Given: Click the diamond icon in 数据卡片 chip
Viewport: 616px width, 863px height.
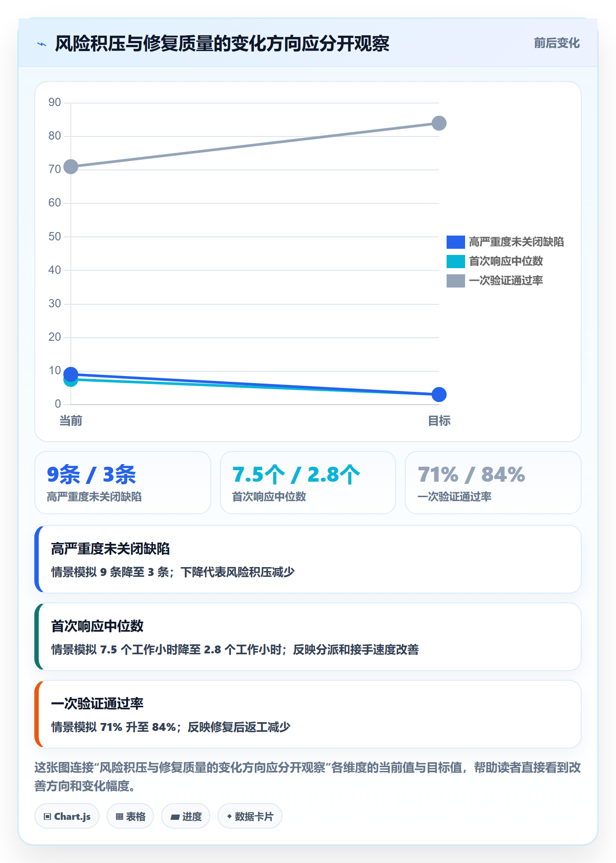Looking at the screenshot, I should click(229, 816).
